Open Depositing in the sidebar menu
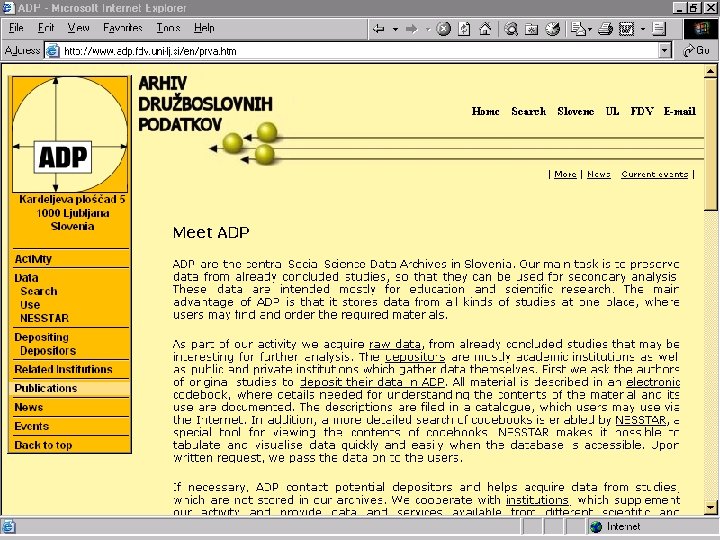 coord(41,337)
